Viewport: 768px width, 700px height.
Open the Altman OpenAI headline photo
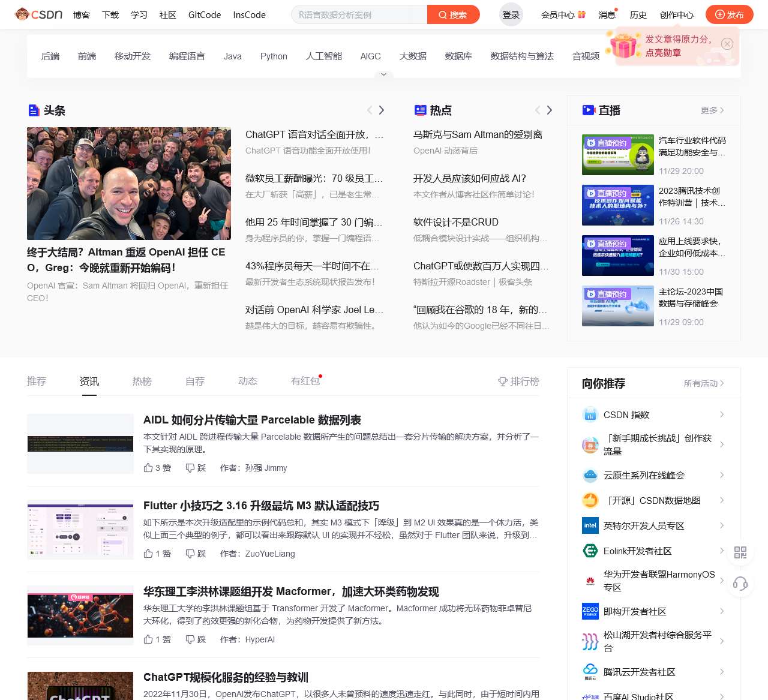[x=129, y=184]
